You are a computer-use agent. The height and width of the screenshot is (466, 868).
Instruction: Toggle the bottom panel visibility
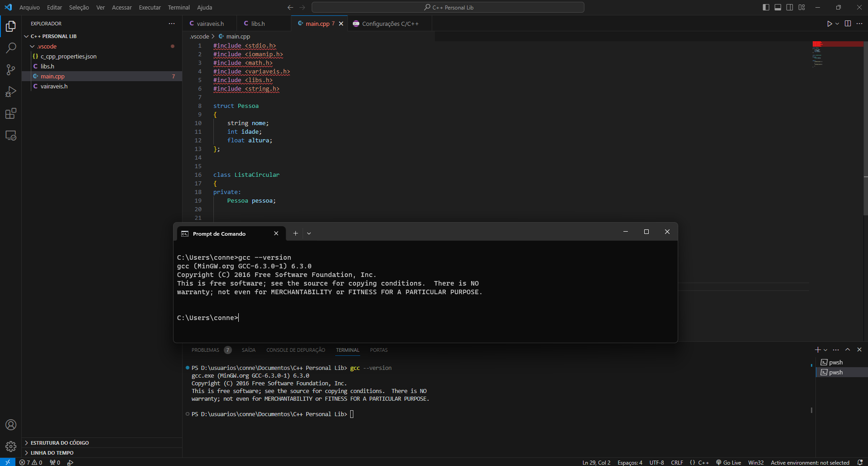778,7
